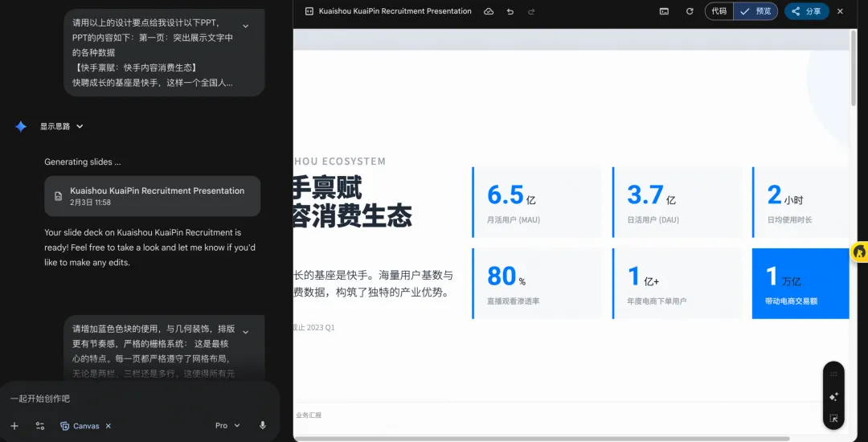The height and width of the screenshot is (442, 868).
Task: Click the 'Generating slides ...' status text
Action: pyautogui.click(x=83, y=162)
